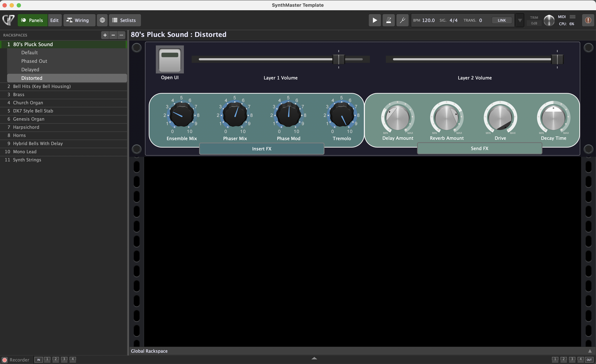
Task: Select the 80's Pluck Sound rackspace
Action: (64, 44)
